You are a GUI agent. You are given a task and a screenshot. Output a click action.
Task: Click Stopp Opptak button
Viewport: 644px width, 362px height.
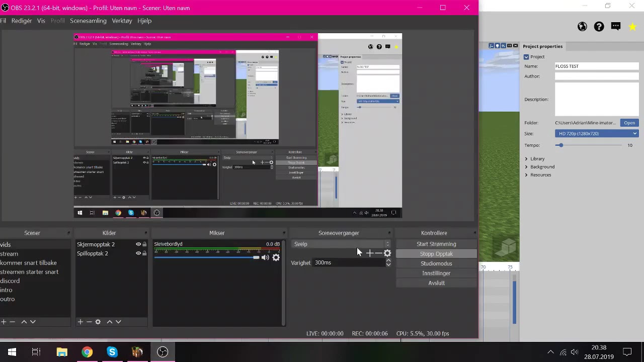click(x=436, y=254)
